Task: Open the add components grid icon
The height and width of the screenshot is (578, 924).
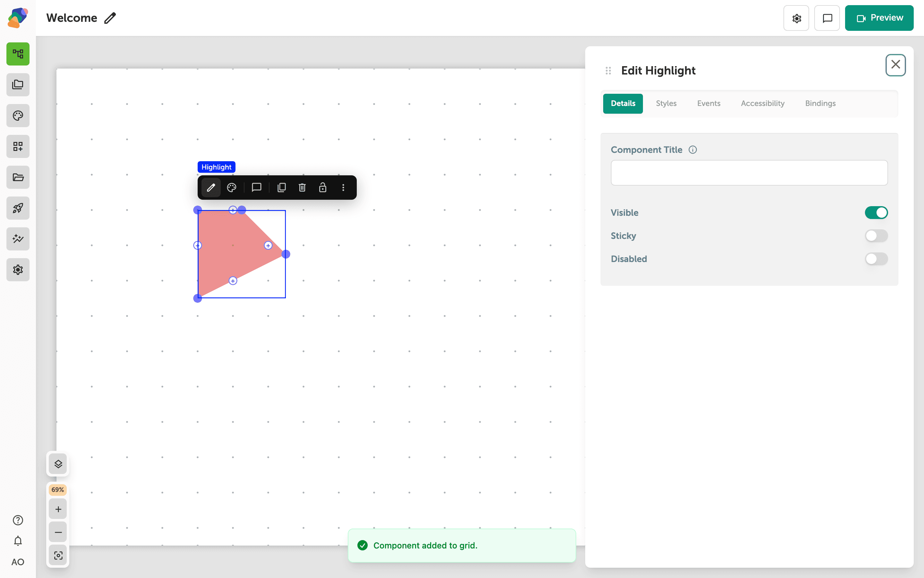Action: click(x=18, y=146)
